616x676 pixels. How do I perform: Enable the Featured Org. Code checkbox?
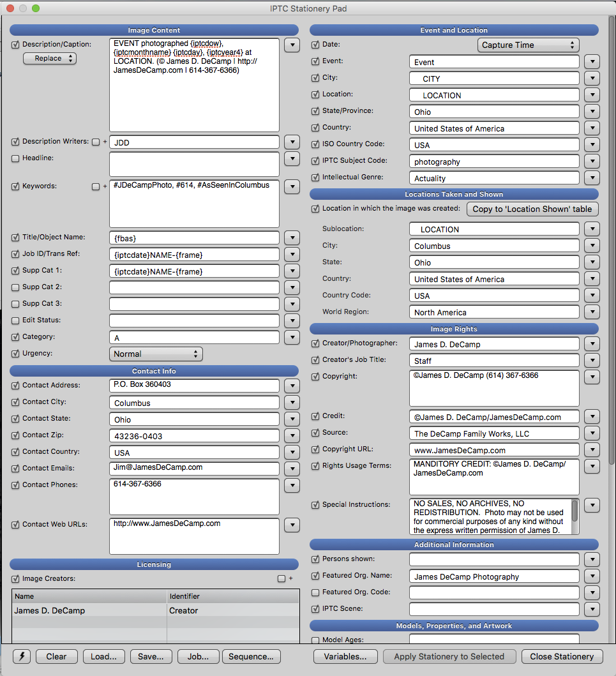tap(315, 592)
